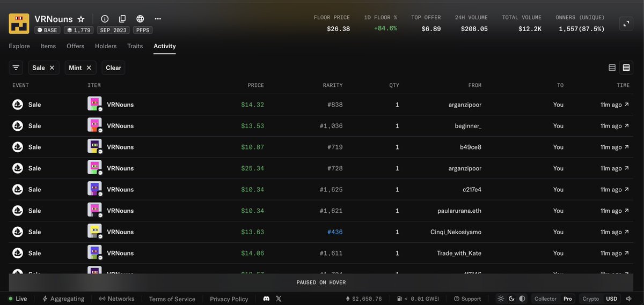Open the Aggregating status item
Screen dimensions: 644x305
coord(63,299)
